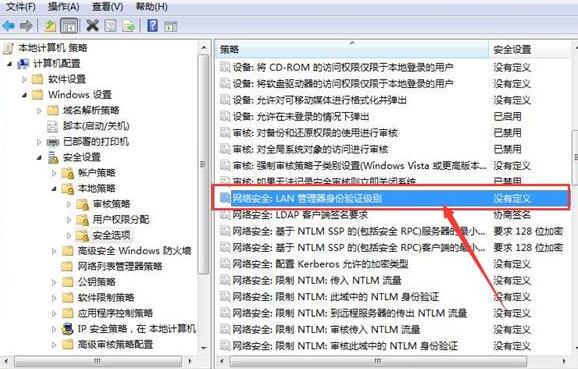
Task: Click the 帐户策略 folder icon
Action: [68, 173]
